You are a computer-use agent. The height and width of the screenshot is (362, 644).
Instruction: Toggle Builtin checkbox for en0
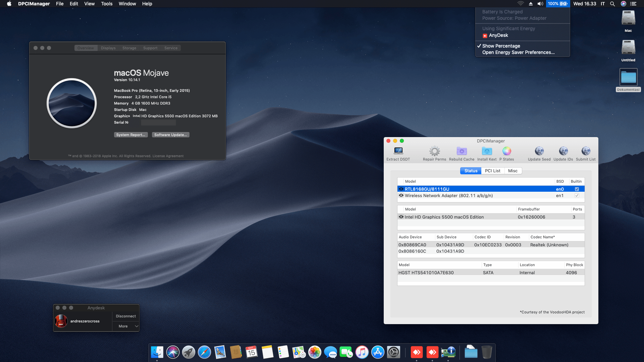[x=577, y=189]
